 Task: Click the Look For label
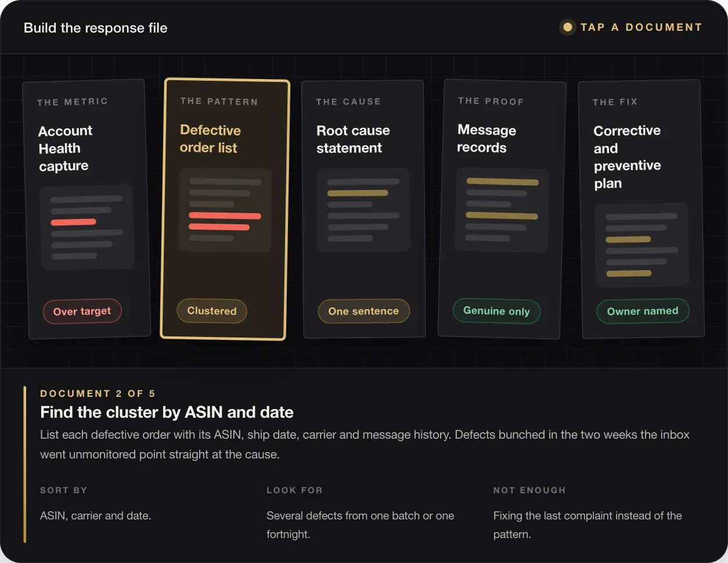[x=294, y=490]
